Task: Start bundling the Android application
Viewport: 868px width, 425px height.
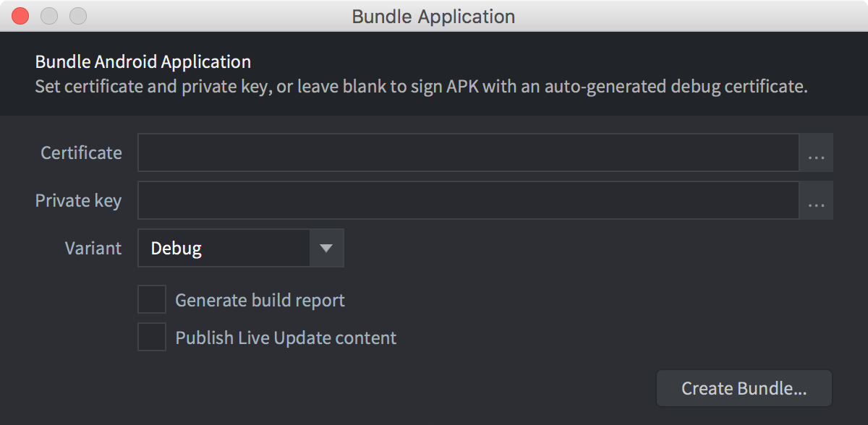Action: pyautogui.click(x=744, y=388)
